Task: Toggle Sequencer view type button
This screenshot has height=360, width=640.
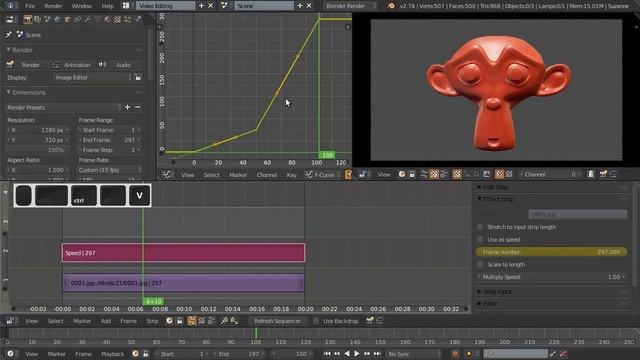Action: (x=191, y=321)
